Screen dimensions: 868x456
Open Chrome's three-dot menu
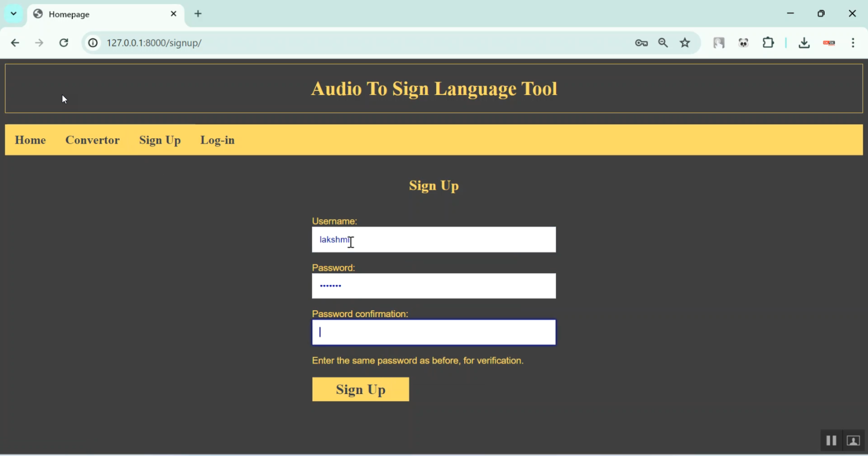click(853, 43)
